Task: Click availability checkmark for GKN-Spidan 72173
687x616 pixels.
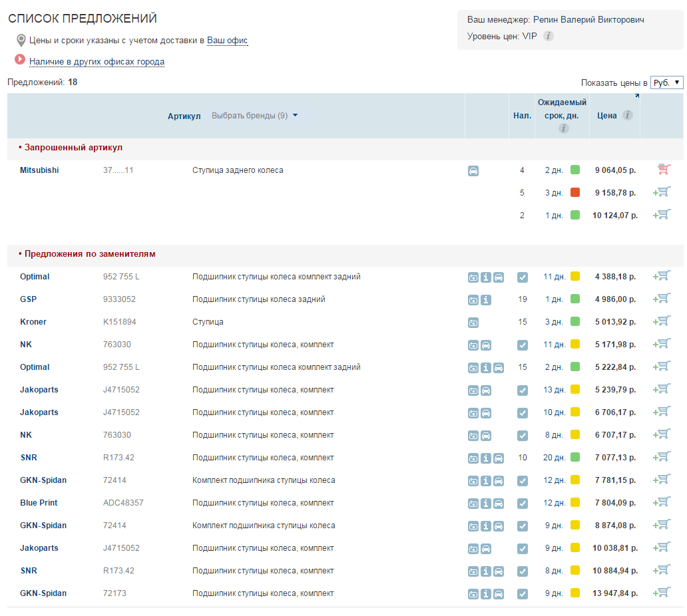Action: pyautogui.click(x=523, y=594)
